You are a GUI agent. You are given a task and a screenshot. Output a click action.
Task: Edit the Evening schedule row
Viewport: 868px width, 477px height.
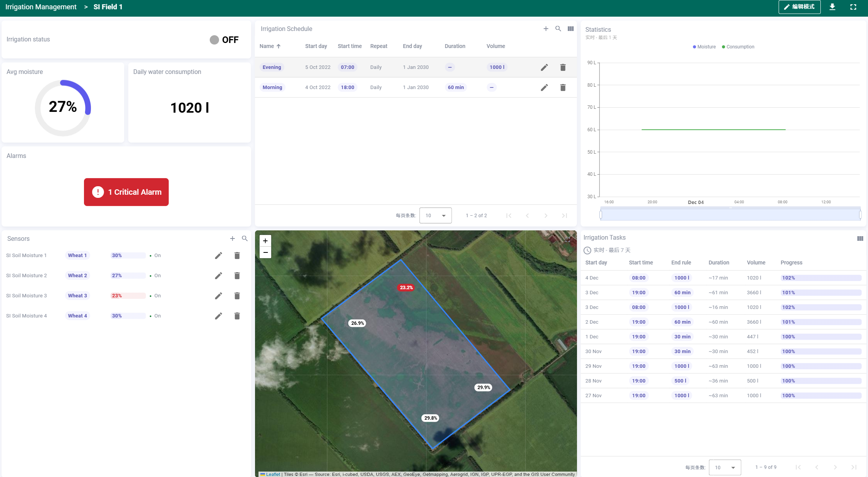point(544,67)
